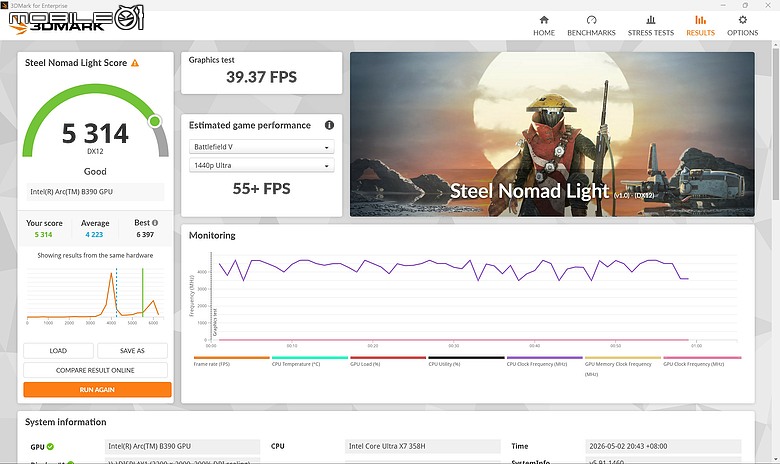The height and width of the screenshot is (464, 780).
Task: Click the orange RUN AGAIN button
Action: [97, 389]
